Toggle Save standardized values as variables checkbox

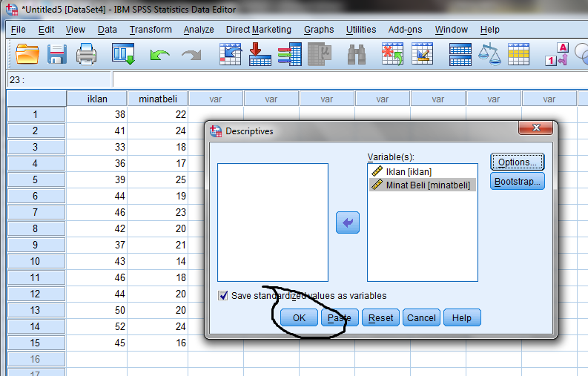point(223,296)
